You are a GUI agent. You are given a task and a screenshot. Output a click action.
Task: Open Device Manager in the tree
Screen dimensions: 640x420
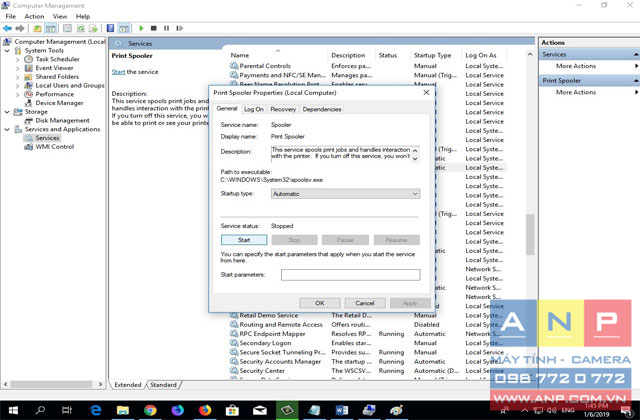[x=59, y=103]
